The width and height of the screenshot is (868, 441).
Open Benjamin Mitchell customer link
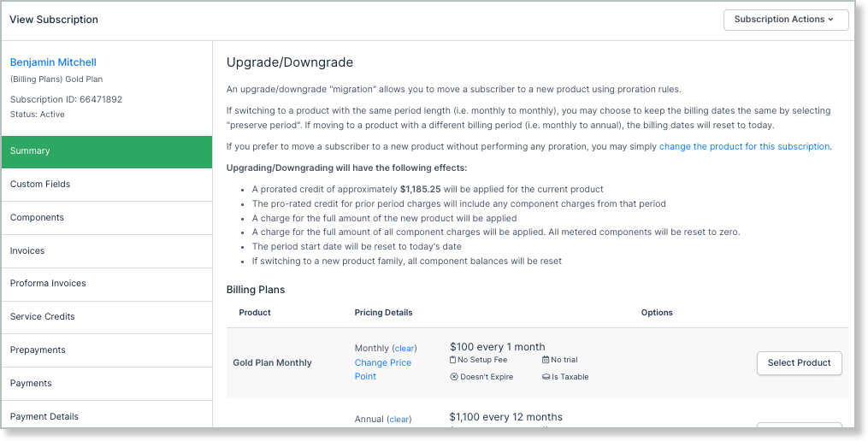pyautogui.click(x=53, y=62)
